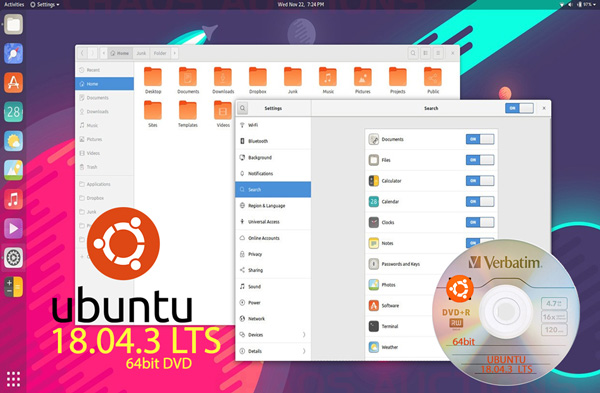This screenshot has height=393, width=600.
Task: Click the search icon in Files toolbar
Action: click(x=413, y=53)
